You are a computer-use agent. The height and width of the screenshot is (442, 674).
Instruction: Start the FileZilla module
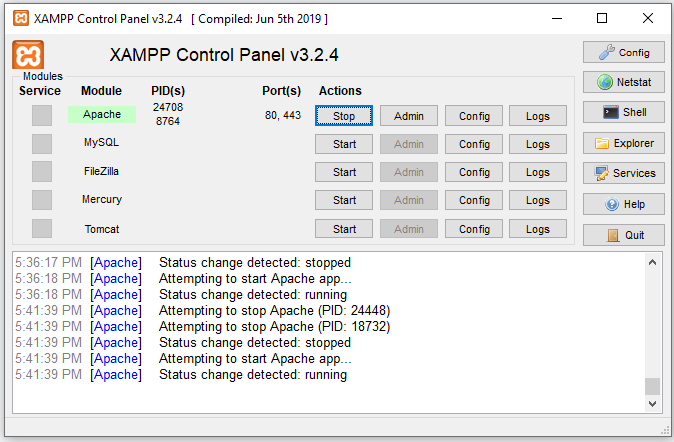point(344,172)
